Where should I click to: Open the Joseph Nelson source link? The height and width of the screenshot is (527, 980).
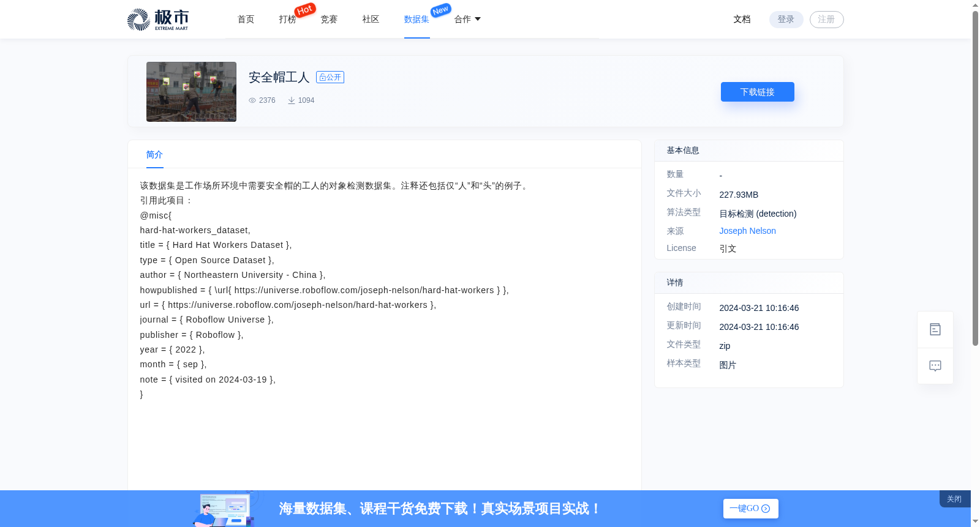coord(748,231)
